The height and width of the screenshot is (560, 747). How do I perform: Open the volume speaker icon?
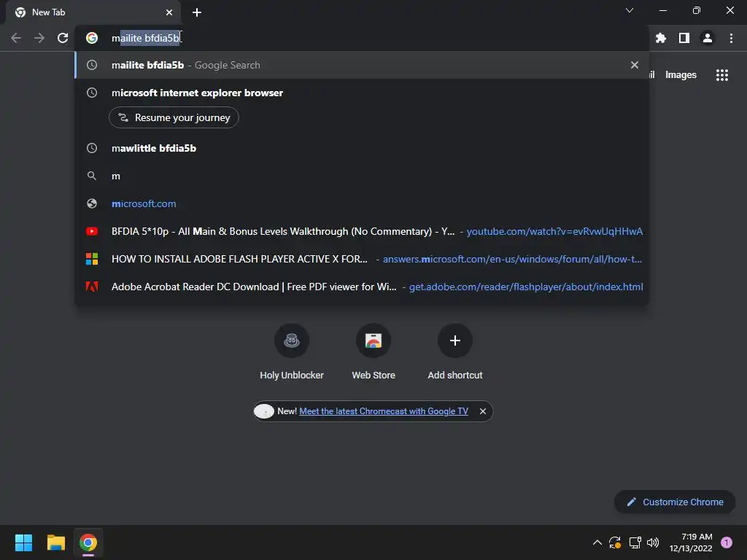pyautogui.click(x=653, y=542)
